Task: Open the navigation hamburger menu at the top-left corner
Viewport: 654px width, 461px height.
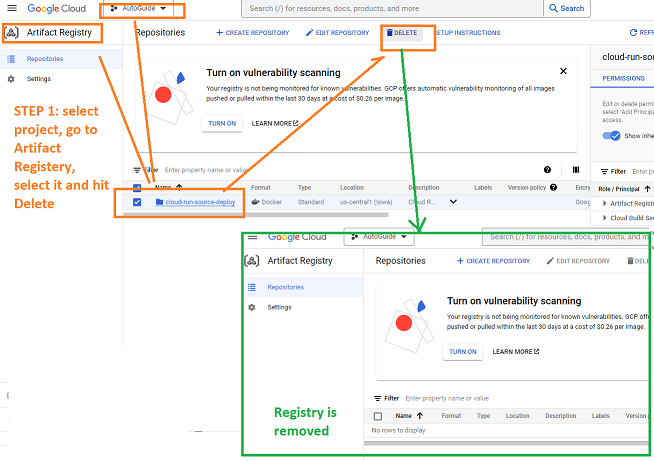Action: [x=12, y=8]
